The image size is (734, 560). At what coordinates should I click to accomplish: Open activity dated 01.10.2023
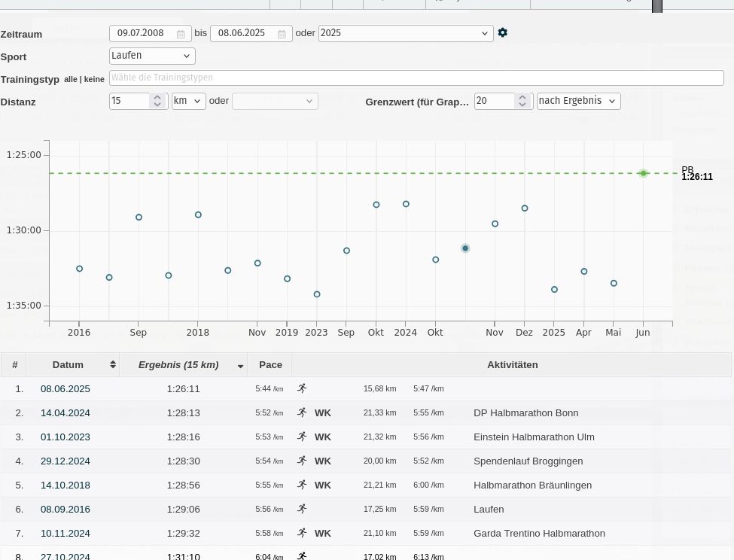coord(65,437)
